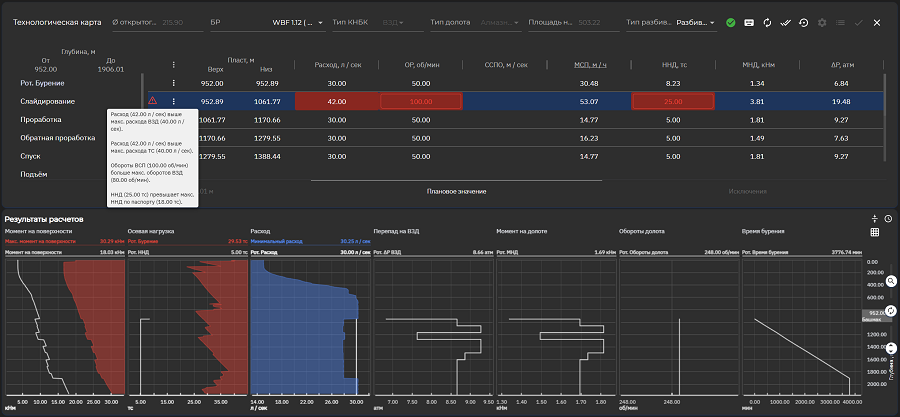The height and width of the screenshot is (417, 900).
Task: Open three-dot menu for Рот. Бурение row
Action: (173, 83)
